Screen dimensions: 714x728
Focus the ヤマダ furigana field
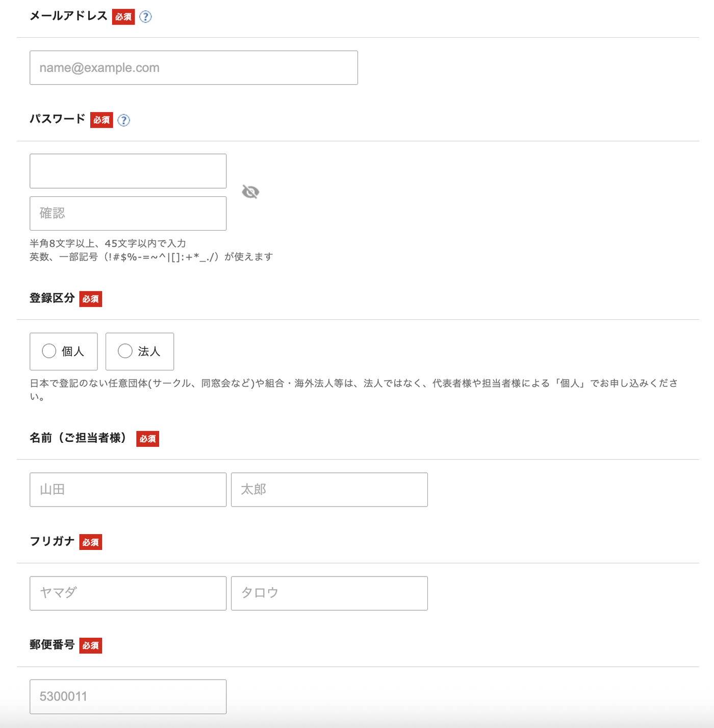click(x=128, y=593)
